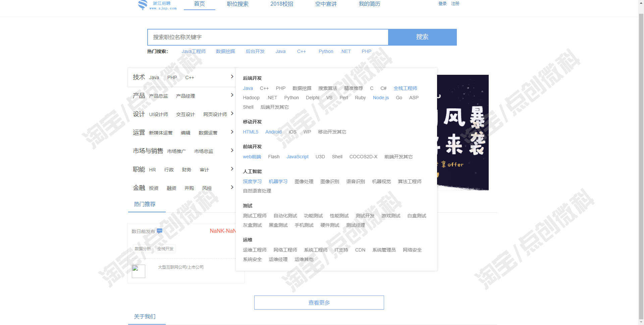This screenshot has height=325, width=644.
Task: Open the 空中宣讲 navigation tab
Action: [x=326, y=4]
